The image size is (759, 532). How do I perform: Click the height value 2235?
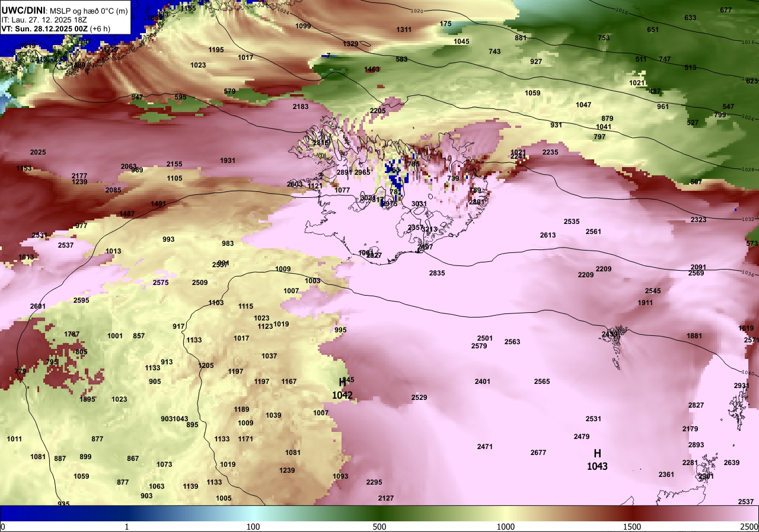[x=550, y=152]
